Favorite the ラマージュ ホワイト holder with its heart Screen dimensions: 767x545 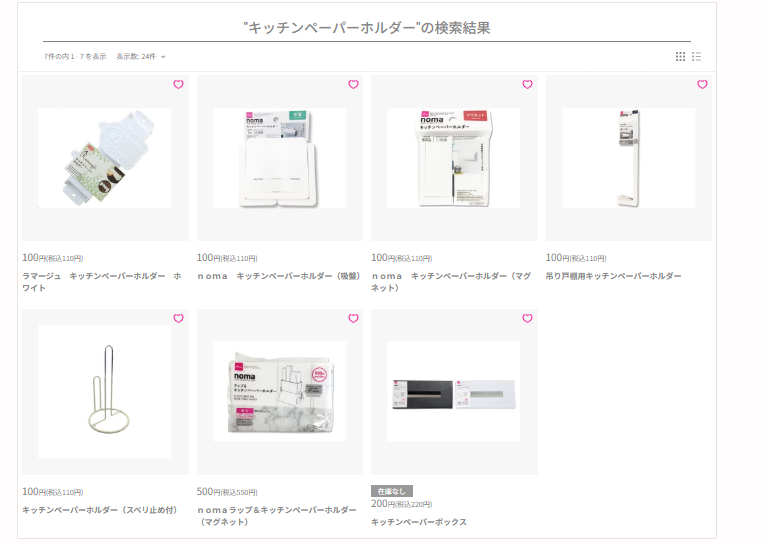(179, 84)
